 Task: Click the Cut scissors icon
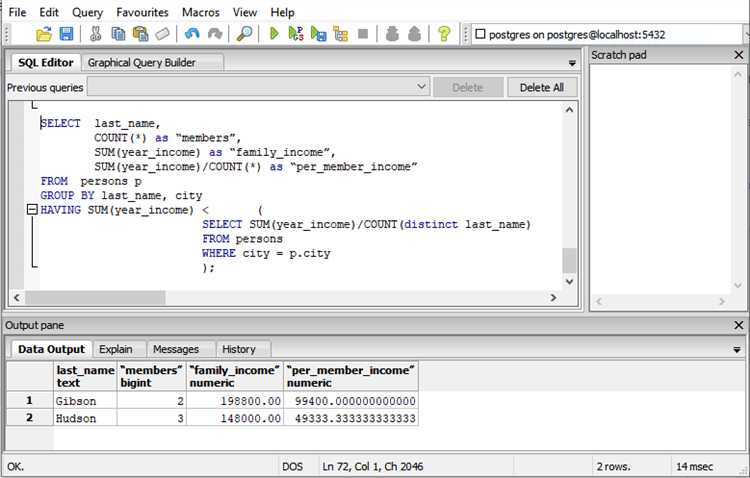click(x=96, y=34)
